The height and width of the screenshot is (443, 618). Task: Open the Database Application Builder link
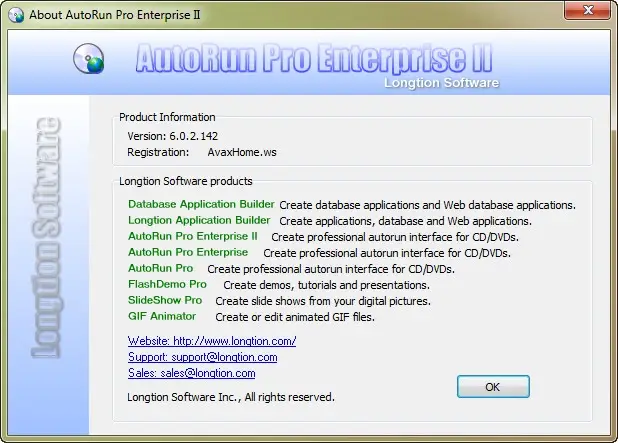pyautogui.click(x=201, y=204)
